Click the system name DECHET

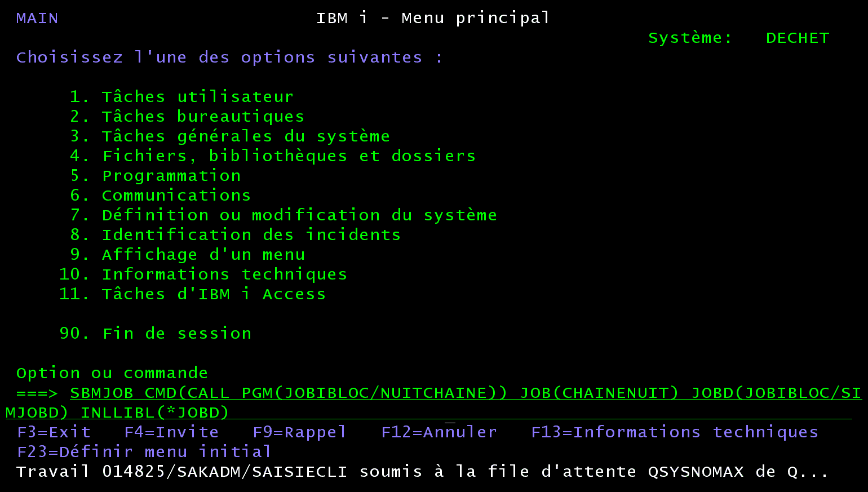pos(798,38)
